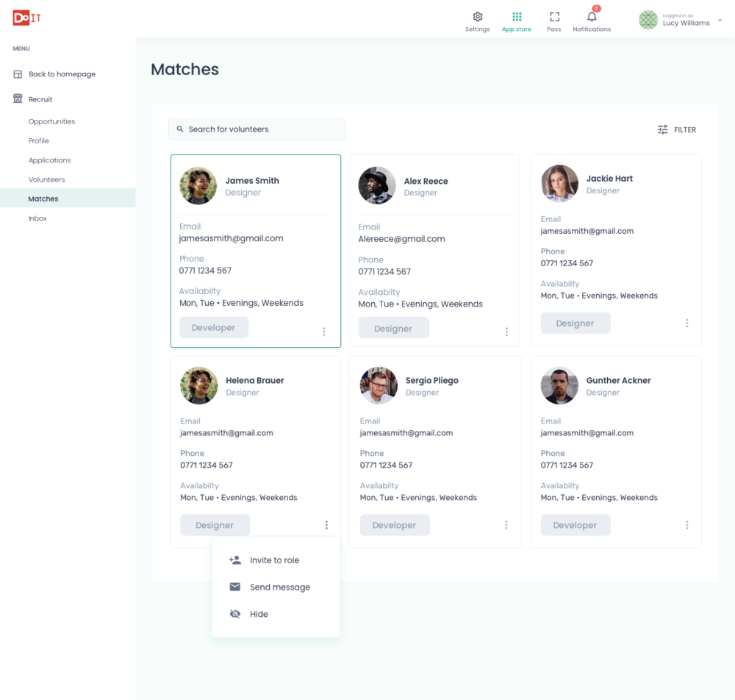Image resolution: width=735 pixels, height=700 pixels.
Task: Click the filter sliders icon
Action: (663, 129)
